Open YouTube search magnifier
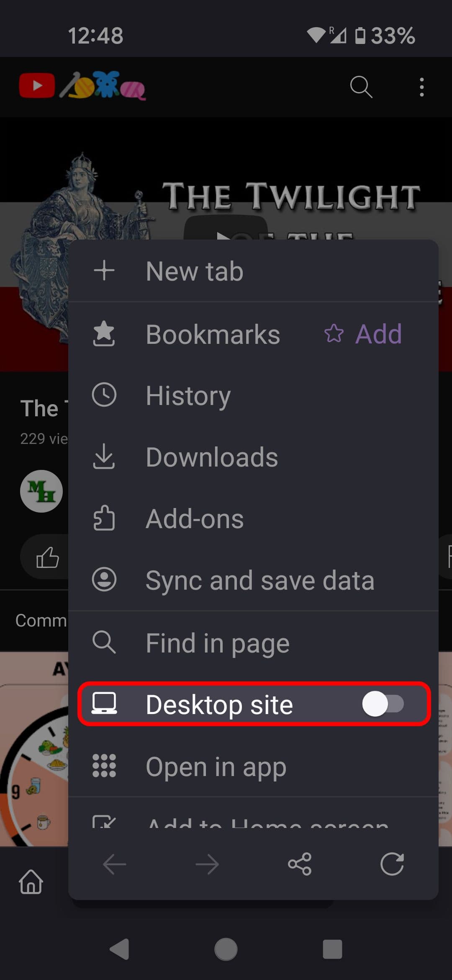Viewport: 452px width, 980px height. (361, 87)
